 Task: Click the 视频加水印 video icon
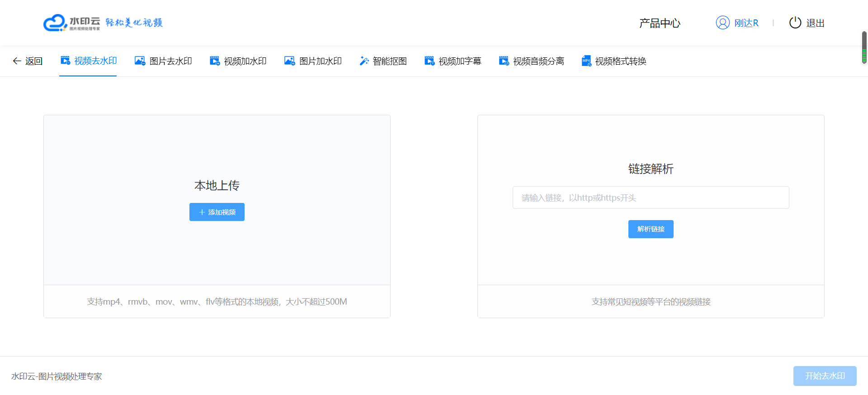pyautogui.click(x=215, y=61)
